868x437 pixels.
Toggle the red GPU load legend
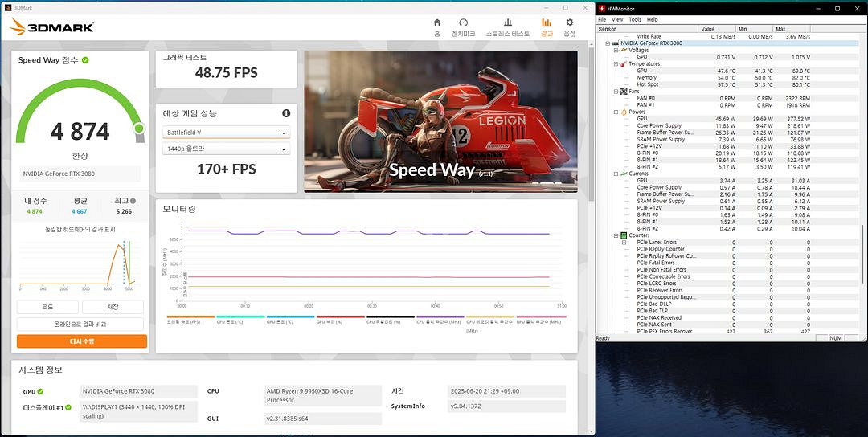tap(340, 320)
